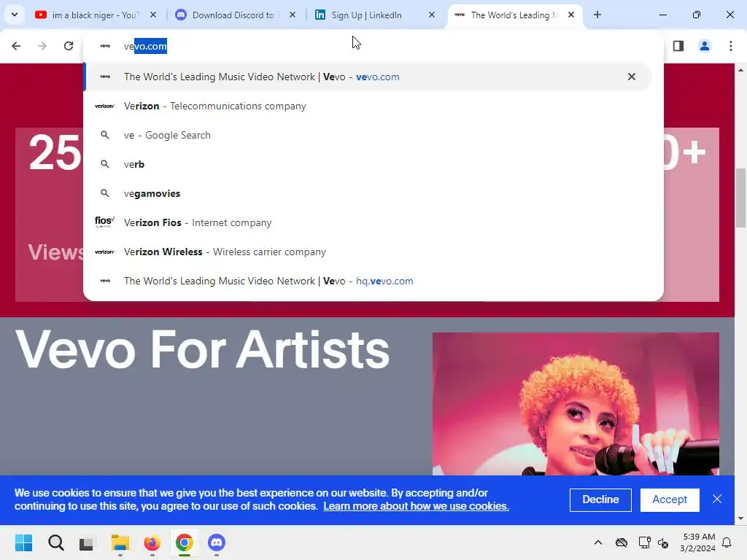Close the active Vevo tab
747x560 pixels.
(x=570, y=15)
